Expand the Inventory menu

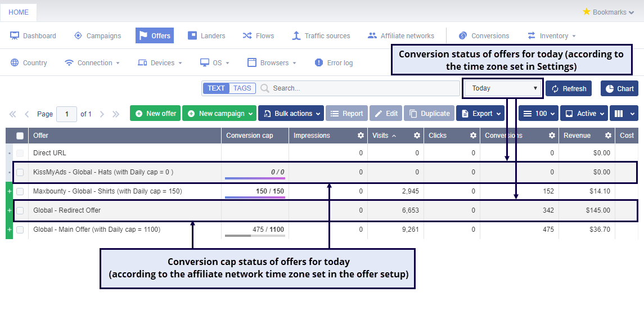(552, 35)
